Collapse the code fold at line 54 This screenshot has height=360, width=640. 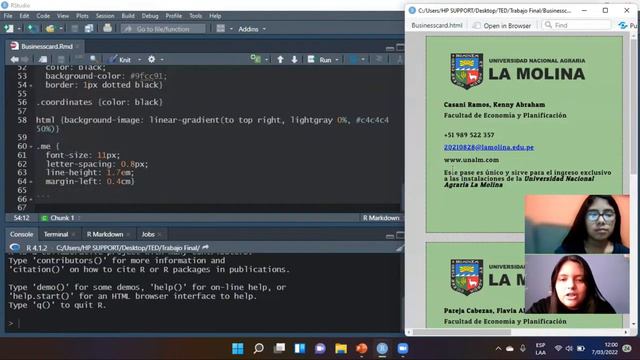31,85
